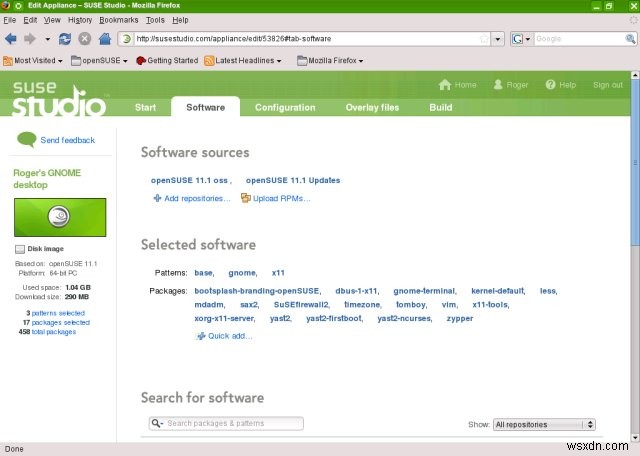640x456 pixels.
Task: Expand the openSUSE bookmarks folder
Action: click(98, 61)
